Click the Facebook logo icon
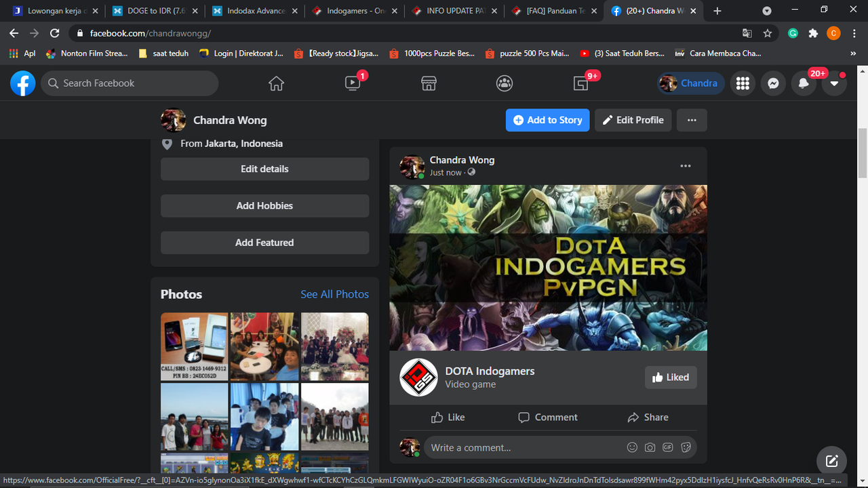868x488 pixels. pos(22,83)
